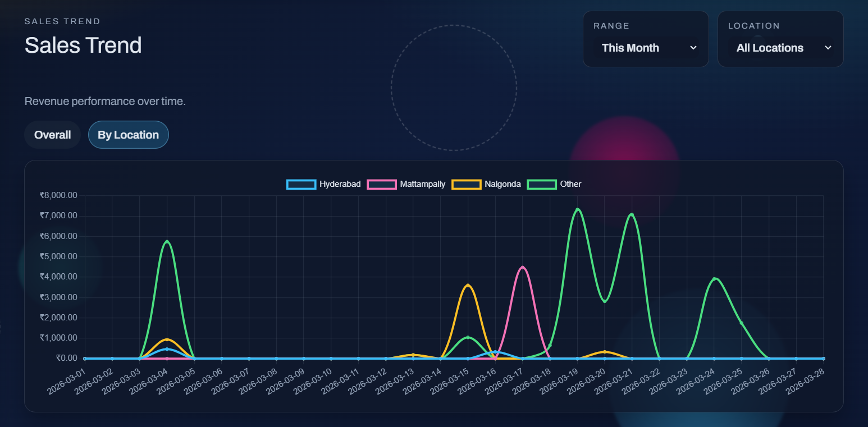
Task: Click the ₹6,000.00 y-axis label
Action: (58, 236)
